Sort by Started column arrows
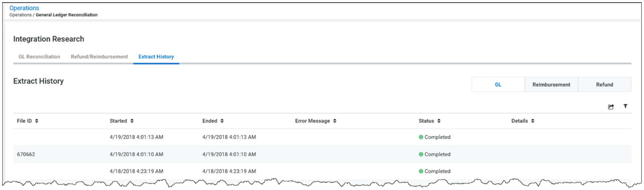The image size is (644, 190). 132,121
